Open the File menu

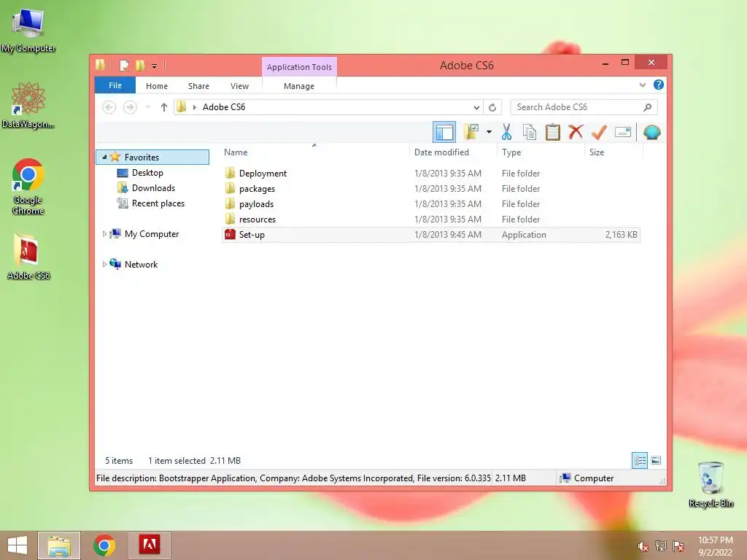tap(115, 85)
